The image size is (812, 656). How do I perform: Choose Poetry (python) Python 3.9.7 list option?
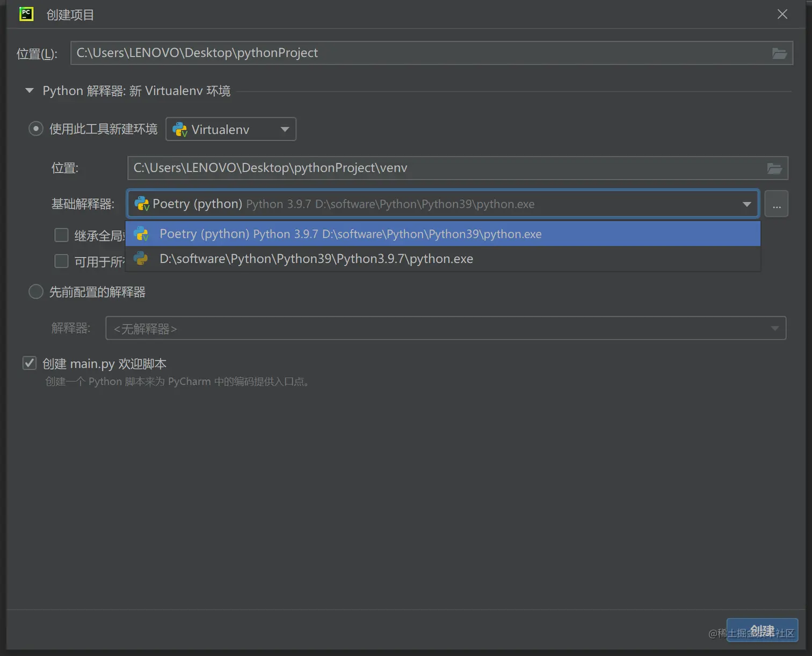pyautogui.click(x=443, y=234)
